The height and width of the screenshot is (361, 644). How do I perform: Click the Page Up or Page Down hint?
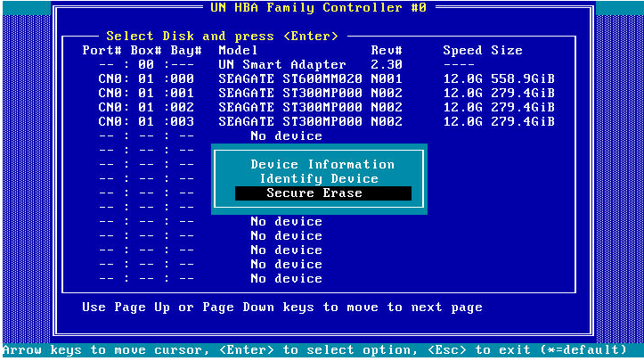click(x=282, y=308)
